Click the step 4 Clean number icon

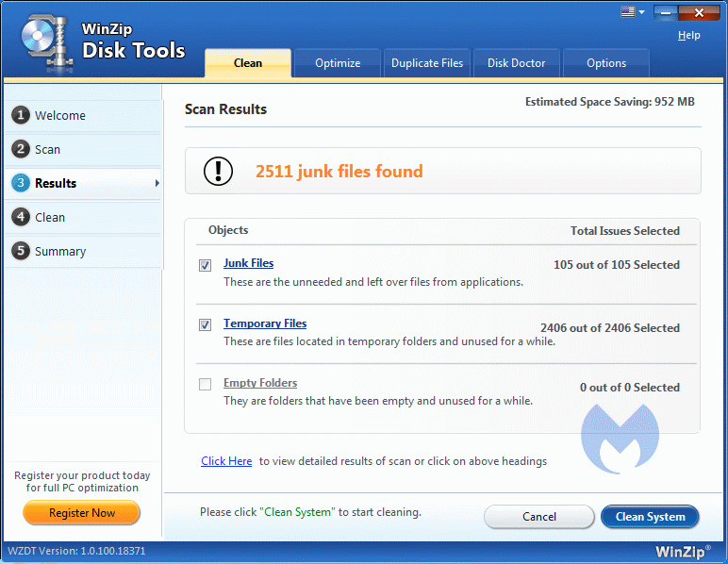coord(20,217)
